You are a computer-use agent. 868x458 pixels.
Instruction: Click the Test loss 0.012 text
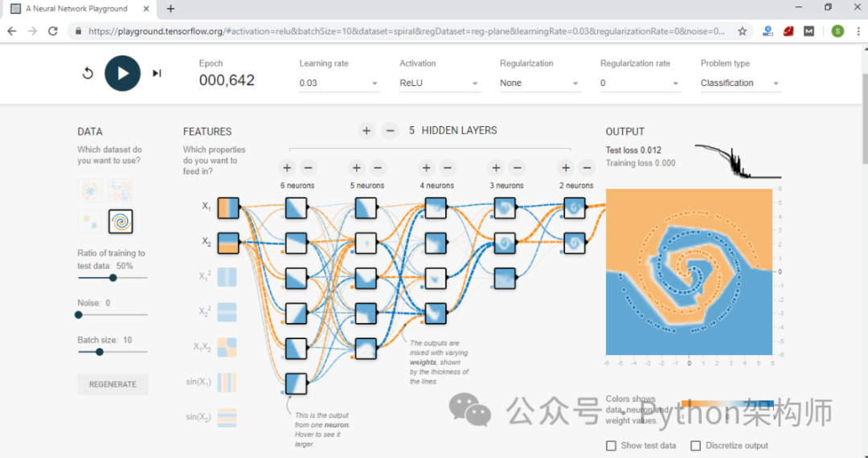633,150
